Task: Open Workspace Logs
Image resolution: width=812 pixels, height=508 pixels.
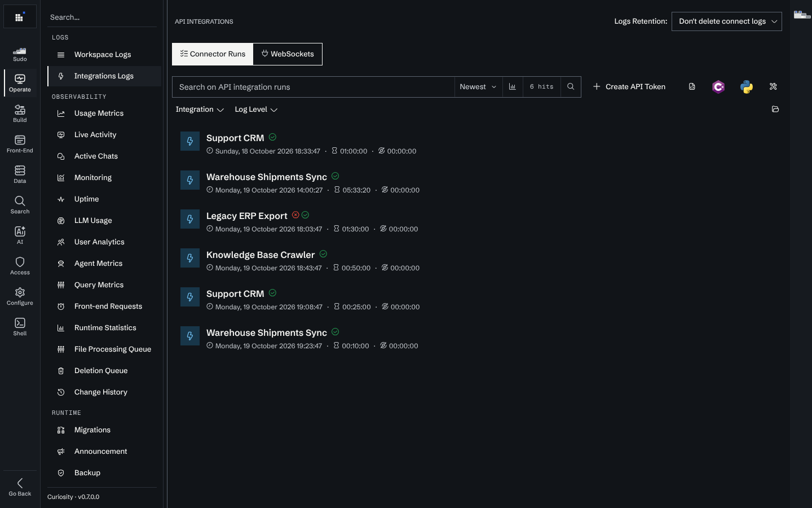Action: pyautogui.click(x=104, y=55)
